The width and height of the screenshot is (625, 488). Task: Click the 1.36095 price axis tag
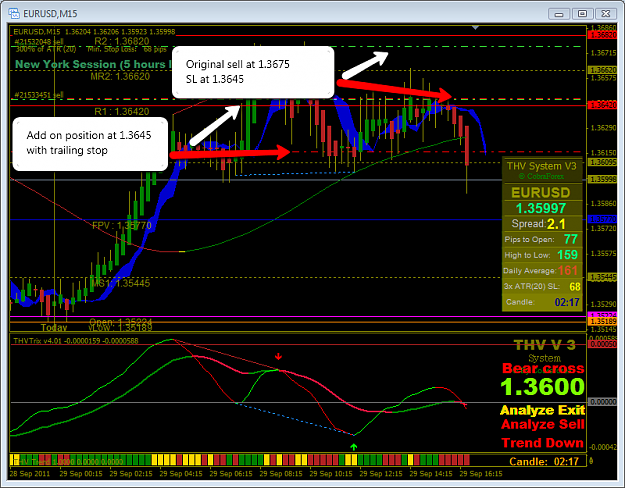602,162
